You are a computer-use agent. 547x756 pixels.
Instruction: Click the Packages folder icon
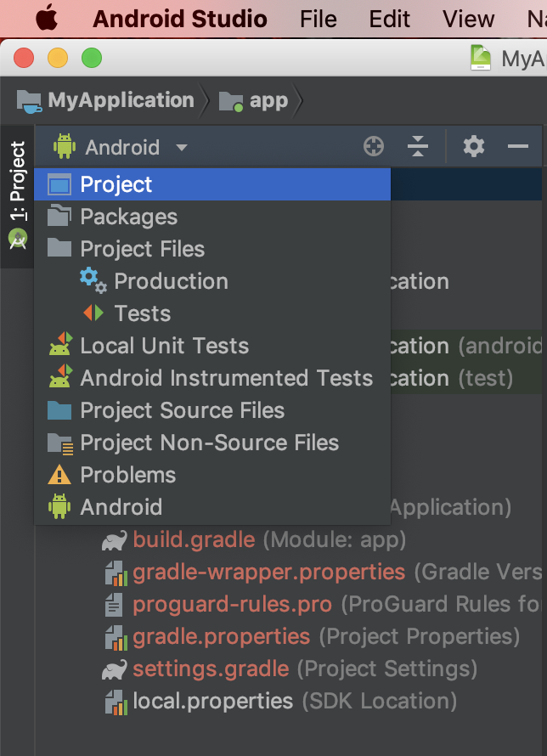click(x=59, y=216)
